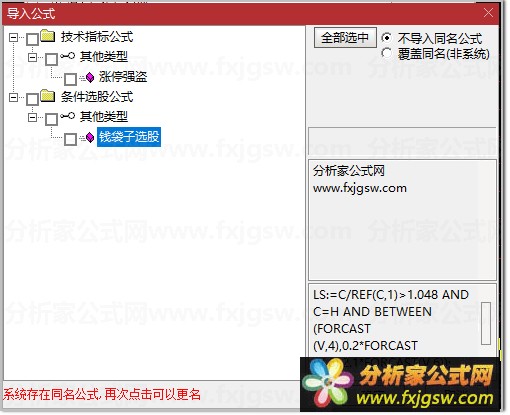Image resolution: width=510 pixels, height=415 pixels.
Task: Collapse 其他类型 under 技术指标公式
Action: pos(32,57)
